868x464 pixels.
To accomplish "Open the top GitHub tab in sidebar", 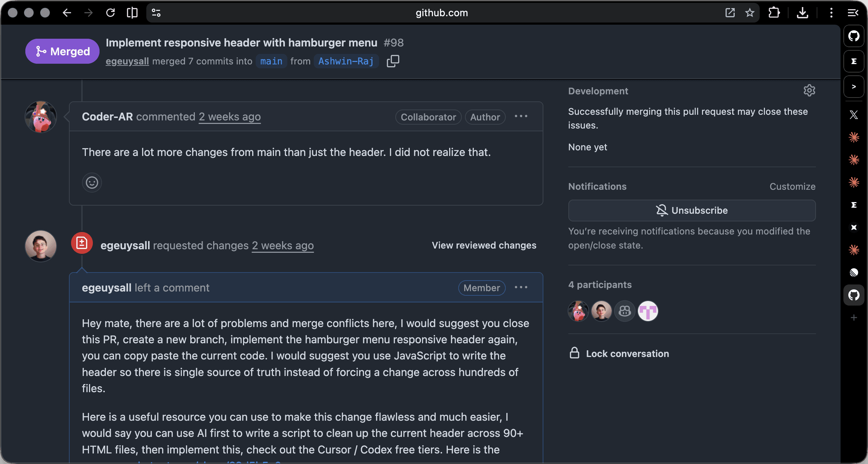I will tap(854, 36).
